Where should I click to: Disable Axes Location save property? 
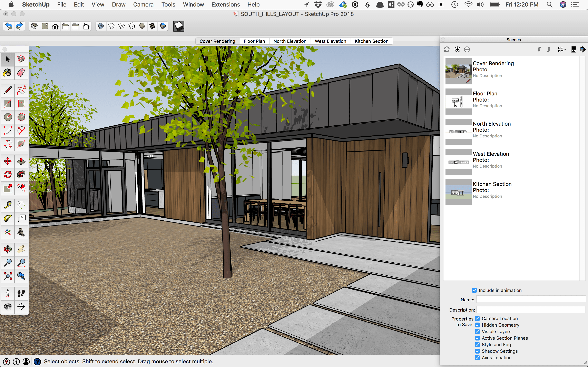pos(477,358)
